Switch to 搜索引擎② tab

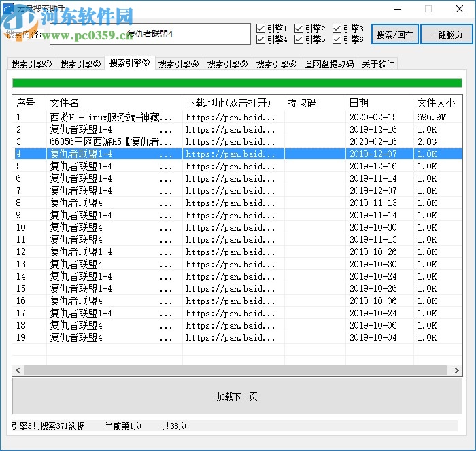click(x=80, y=64)
